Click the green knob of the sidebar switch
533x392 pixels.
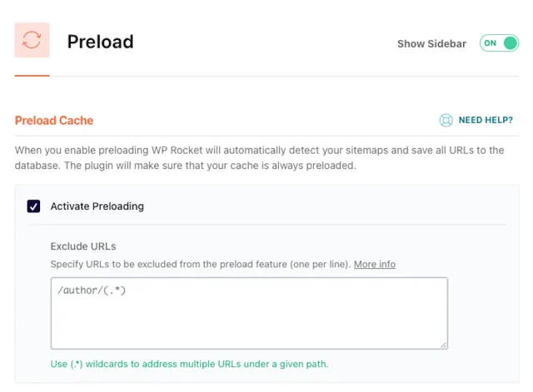tap(510, 43)
